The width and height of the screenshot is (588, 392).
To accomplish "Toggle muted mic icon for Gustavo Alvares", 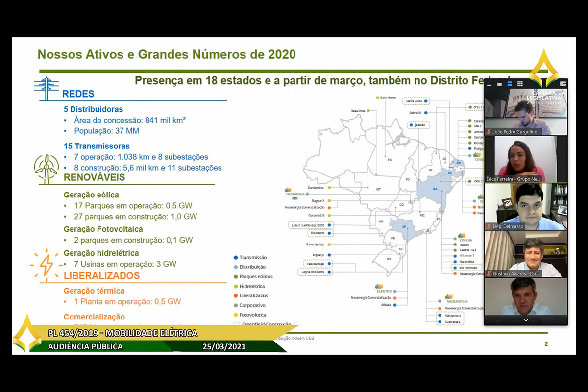I will tap(489, 274).
